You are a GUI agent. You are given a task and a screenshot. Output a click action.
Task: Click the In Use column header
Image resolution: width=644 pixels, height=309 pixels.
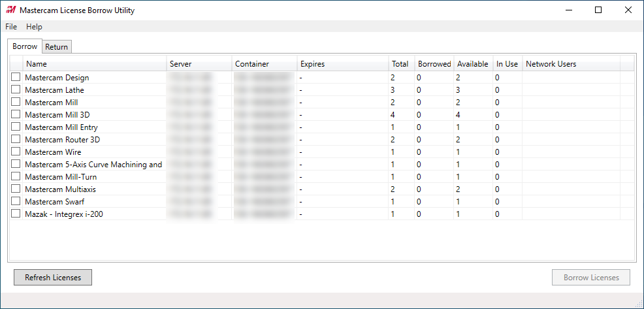point(507,63)
